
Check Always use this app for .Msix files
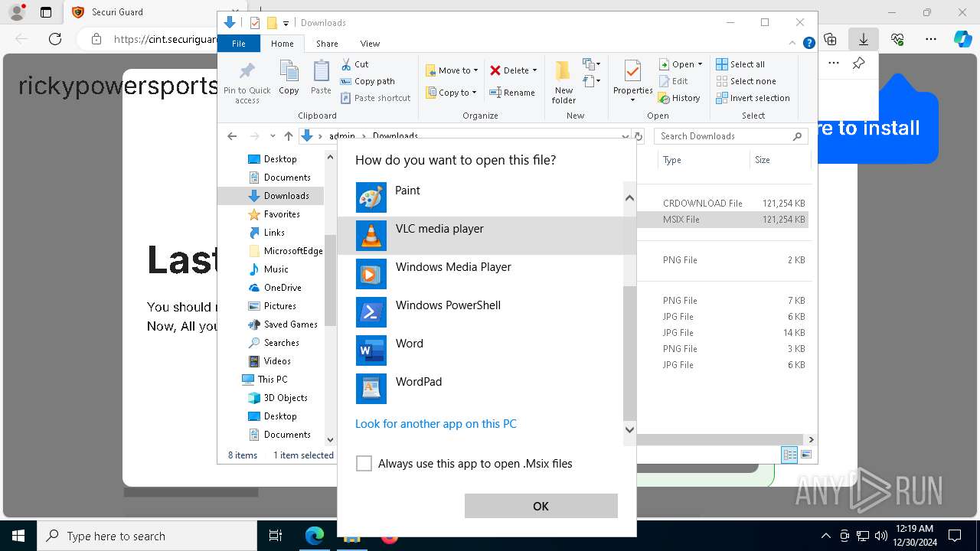click(364, 463)
